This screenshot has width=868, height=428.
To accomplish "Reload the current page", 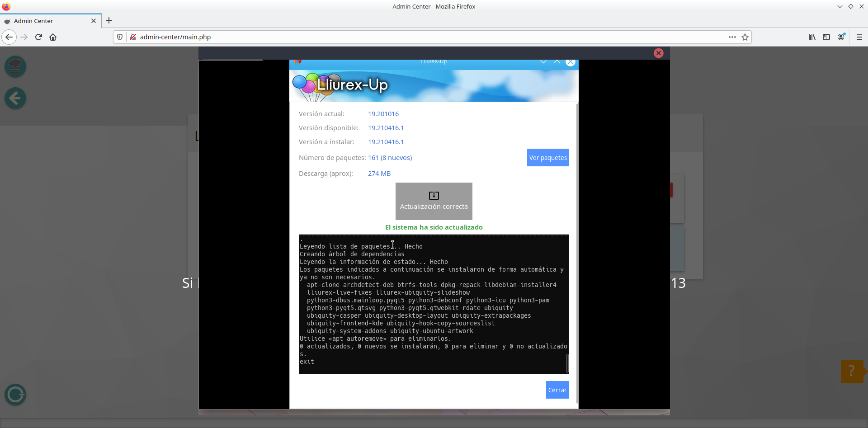I will [38, 37].
